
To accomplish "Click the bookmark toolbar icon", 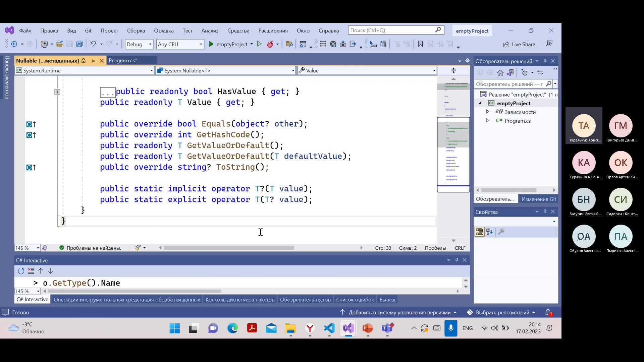I will coord(420,44).
